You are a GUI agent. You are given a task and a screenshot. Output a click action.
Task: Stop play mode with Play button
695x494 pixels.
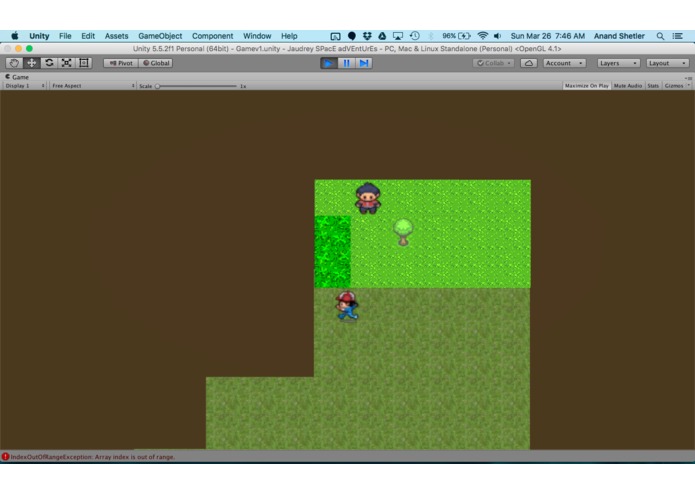pyautogui.click(x=328, y=63)
